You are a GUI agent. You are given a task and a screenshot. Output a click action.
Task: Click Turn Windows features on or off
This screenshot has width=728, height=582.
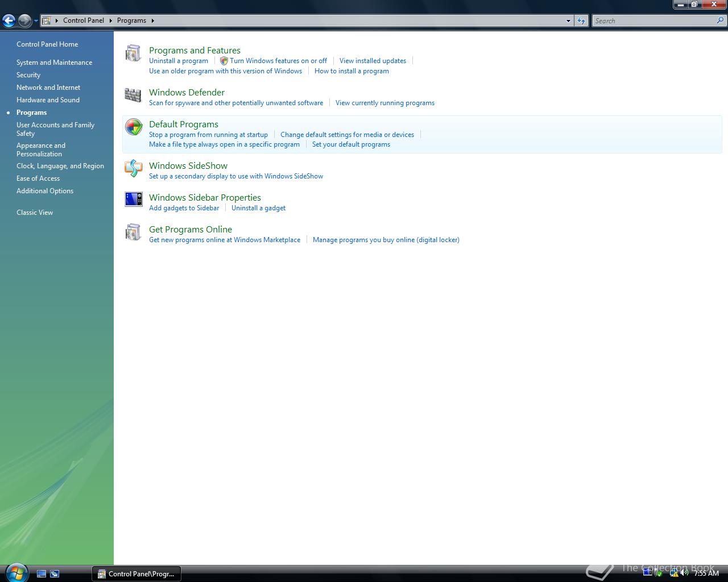click(278, 61)
